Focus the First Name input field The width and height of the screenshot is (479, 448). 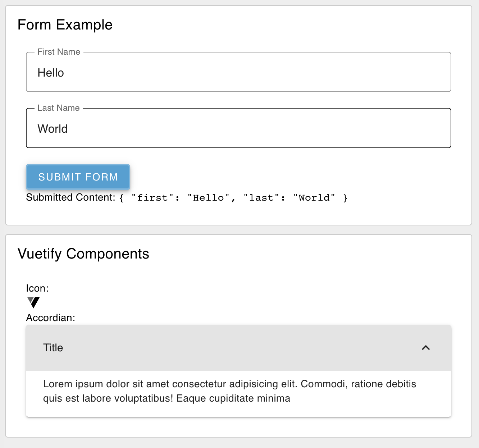238,72
